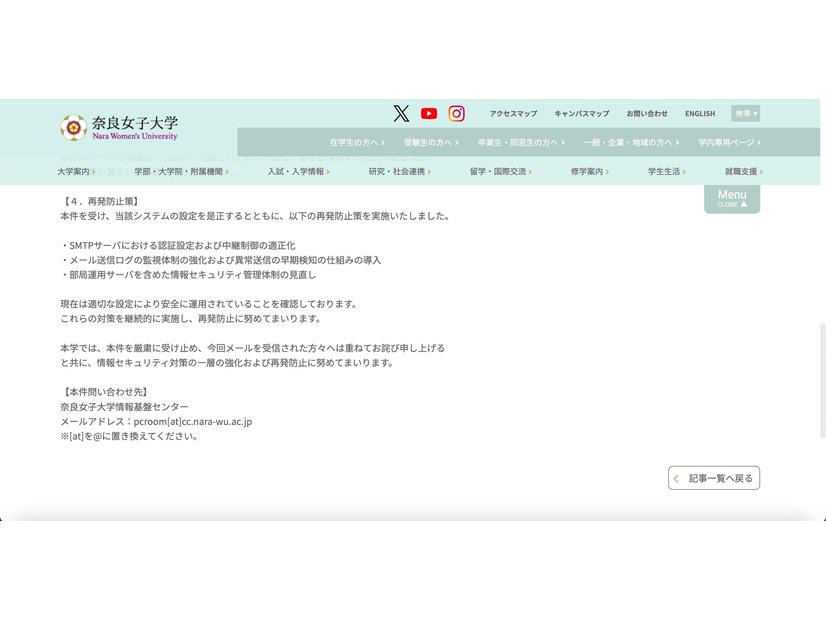
Task: Open the Instagram account icon
Action: click(456, 113)
